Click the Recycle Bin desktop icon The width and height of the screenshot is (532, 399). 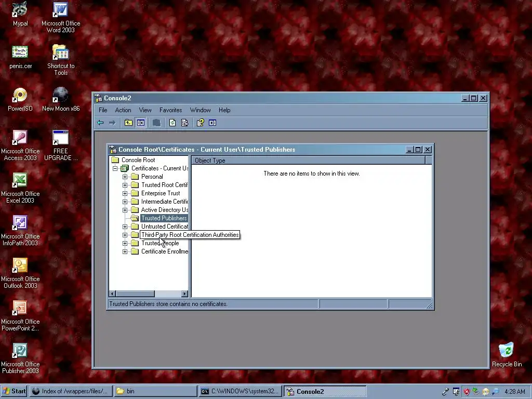507,355
